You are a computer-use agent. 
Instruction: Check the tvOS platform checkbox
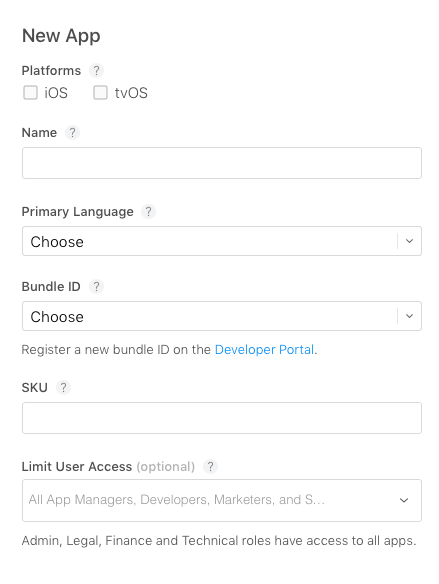coord(101,93)
